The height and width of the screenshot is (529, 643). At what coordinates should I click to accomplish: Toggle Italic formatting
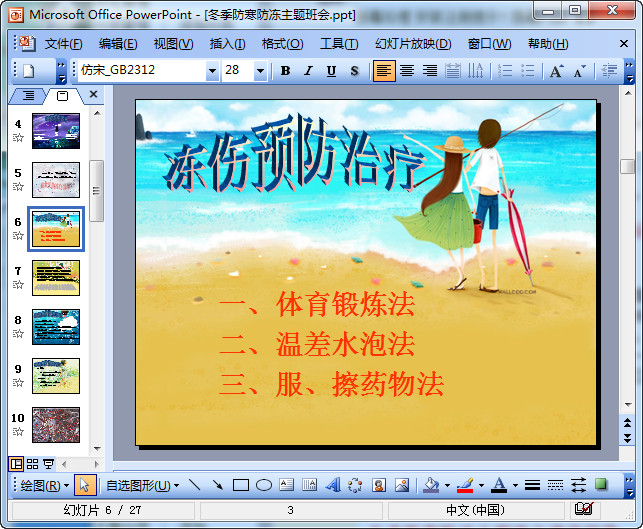[308, 71]
